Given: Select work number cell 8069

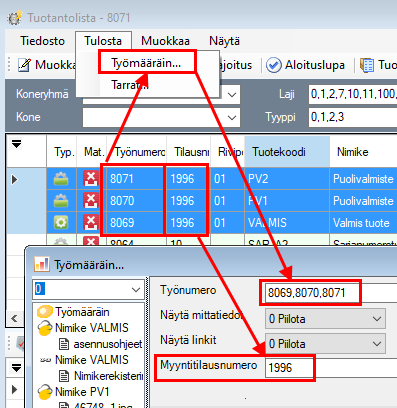Looking at the screenshot, I should pyautogui.click(x=136, y=223).
